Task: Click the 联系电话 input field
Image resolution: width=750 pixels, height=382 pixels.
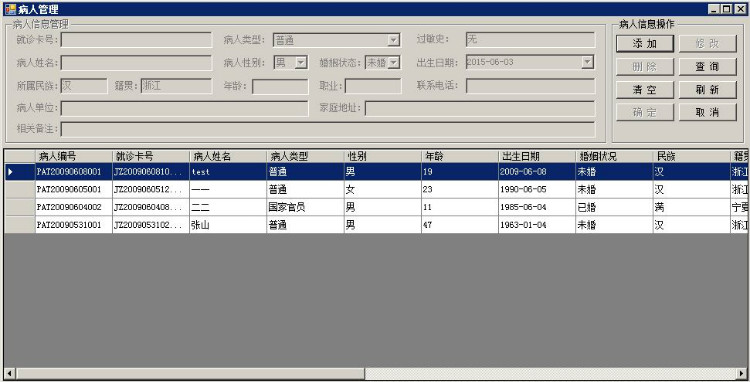Action: click(530, 86)
